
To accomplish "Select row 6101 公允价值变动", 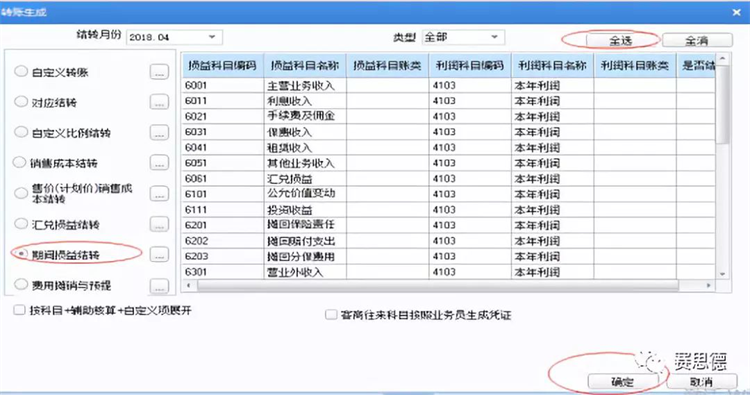I will [449, 194].
